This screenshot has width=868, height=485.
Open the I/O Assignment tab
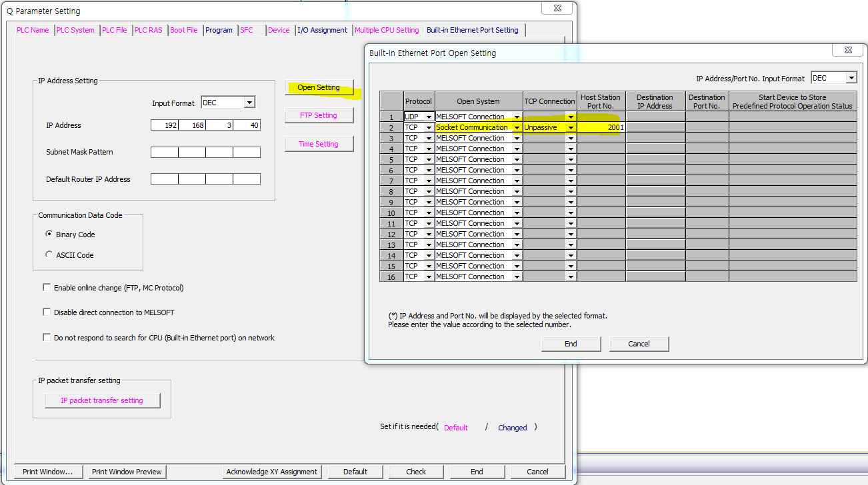(322, 30)
